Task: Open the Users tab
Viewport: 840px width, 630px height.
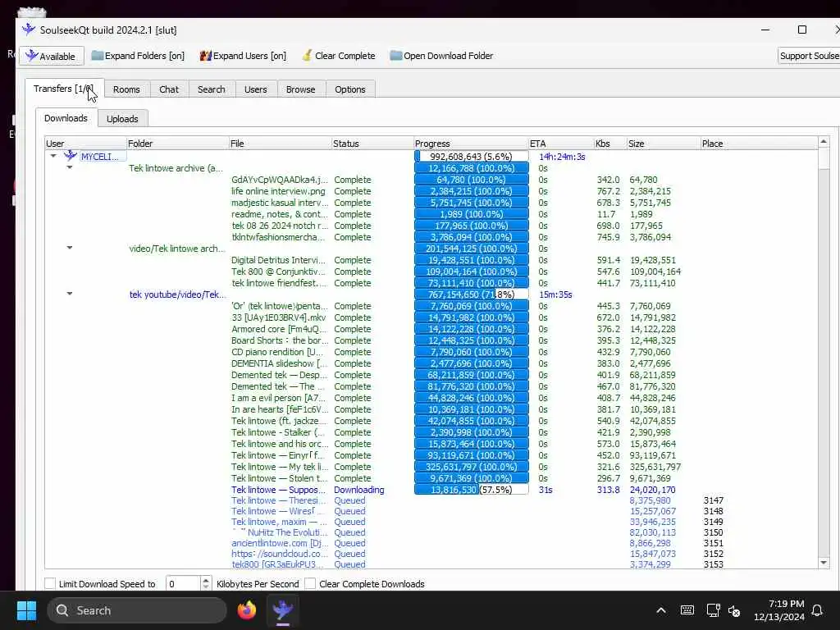Action: point(256,89)
